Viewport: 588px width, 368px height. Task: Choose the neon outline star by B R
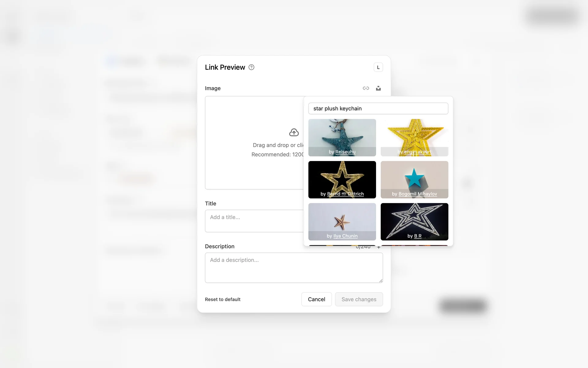(x=414, y=219)
